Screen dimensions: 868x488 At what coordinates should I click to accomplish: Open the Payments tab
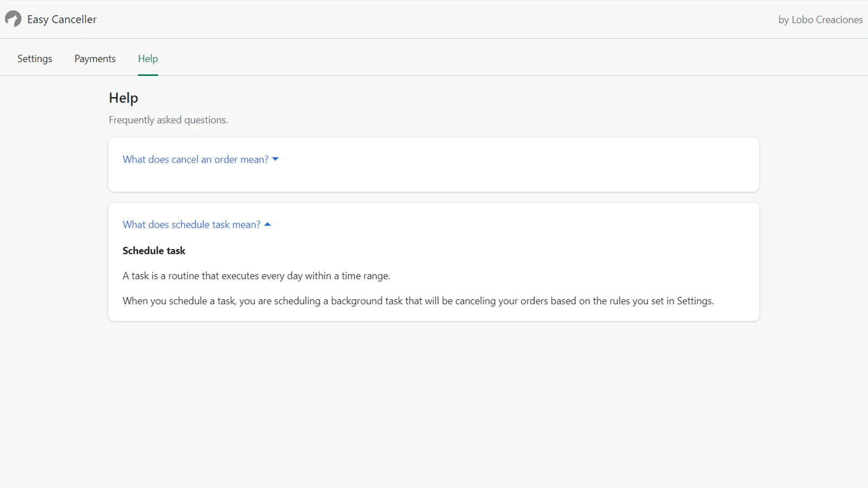point(95,59)
